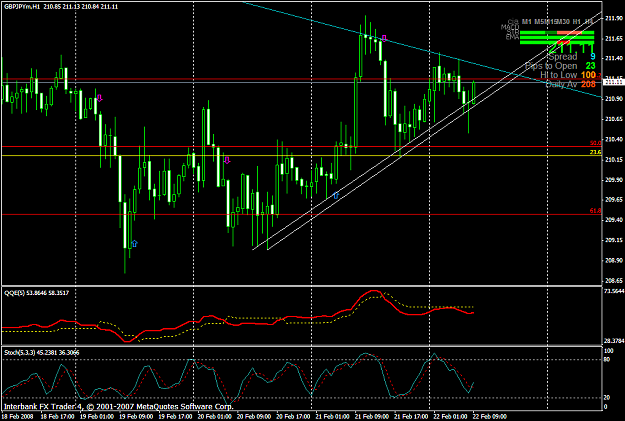
Task: Click the H1 timeframe signal label
Action: [x=576, y=22]
